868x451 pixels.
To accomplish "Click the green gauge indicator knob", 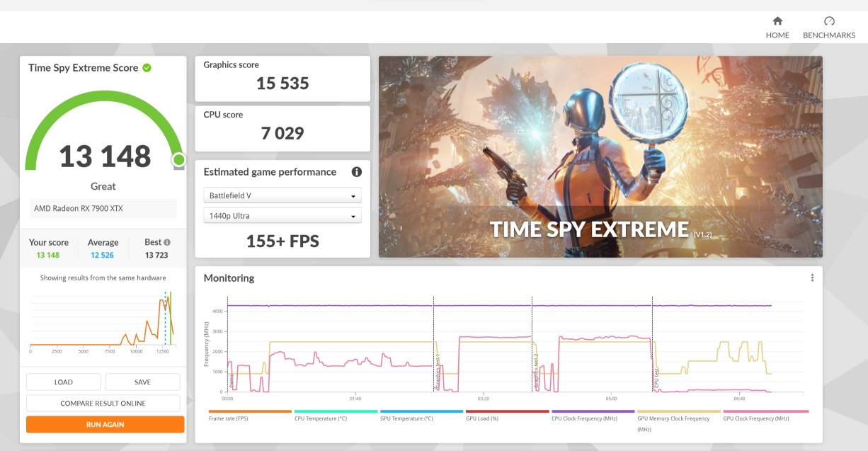I will (x=178, y=159).
